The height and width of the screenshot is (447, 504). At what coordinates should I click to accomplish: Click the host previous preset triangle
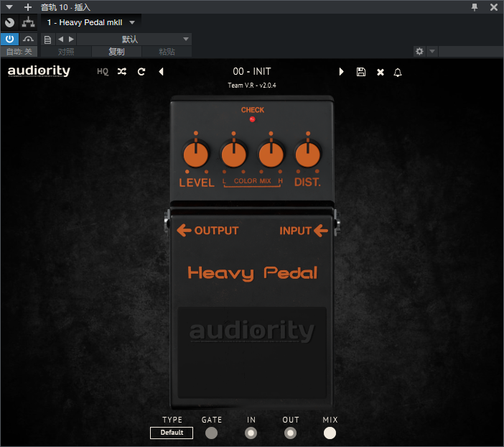(x=61, y=40)
